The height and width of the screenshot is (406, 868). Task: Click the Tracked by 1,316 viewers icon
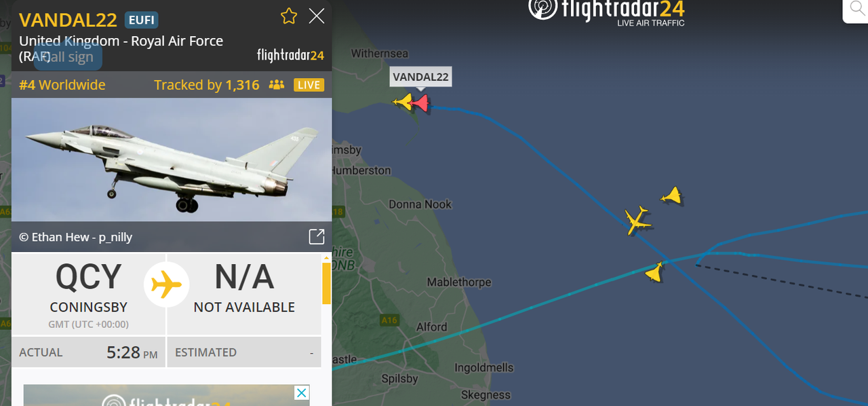276,85
